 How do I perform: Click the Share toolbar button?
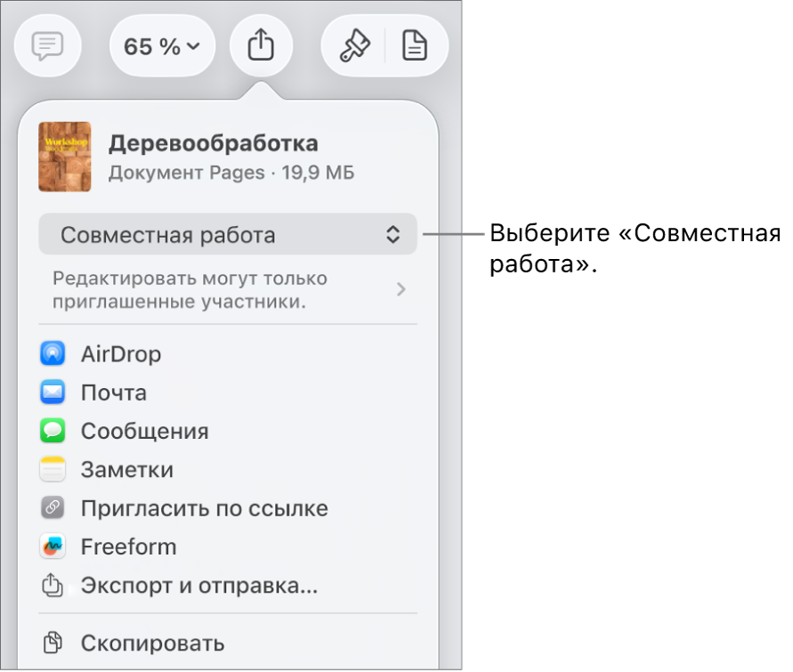click(261, 46)
